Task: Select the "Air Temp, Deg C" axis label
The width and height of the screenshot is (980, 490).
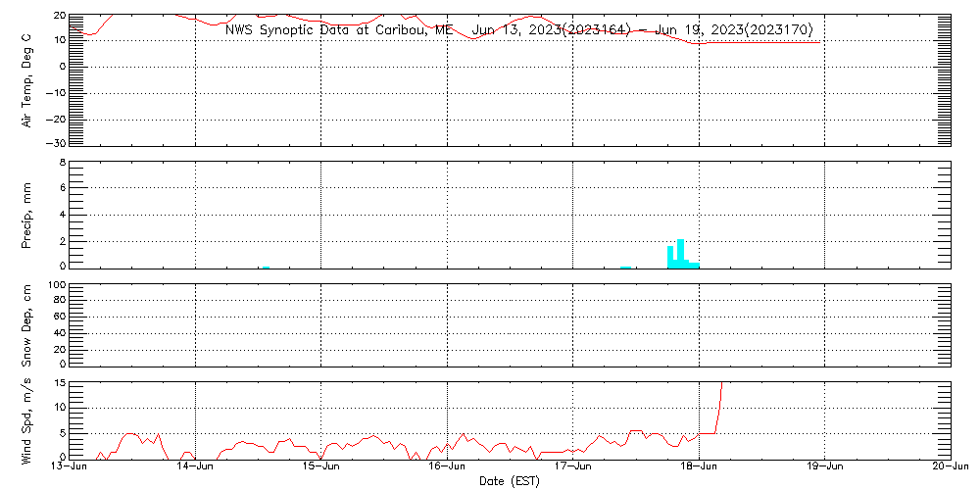Action: 28,80
